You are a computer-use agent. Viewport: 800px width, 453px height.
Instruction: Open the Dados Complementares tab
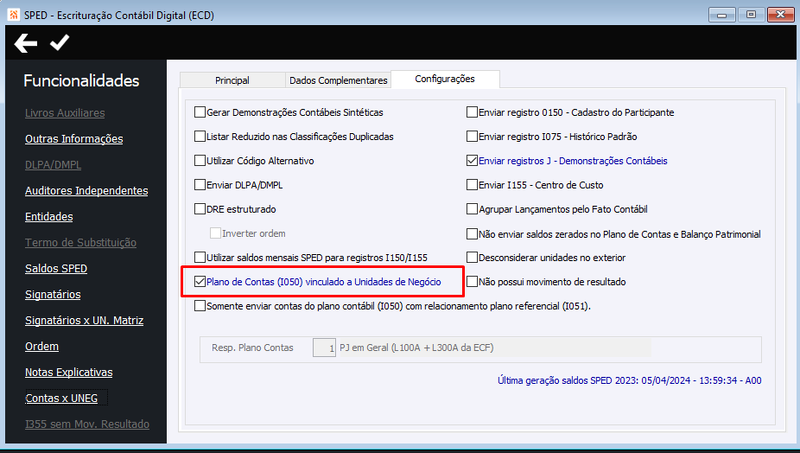(338, 80)
